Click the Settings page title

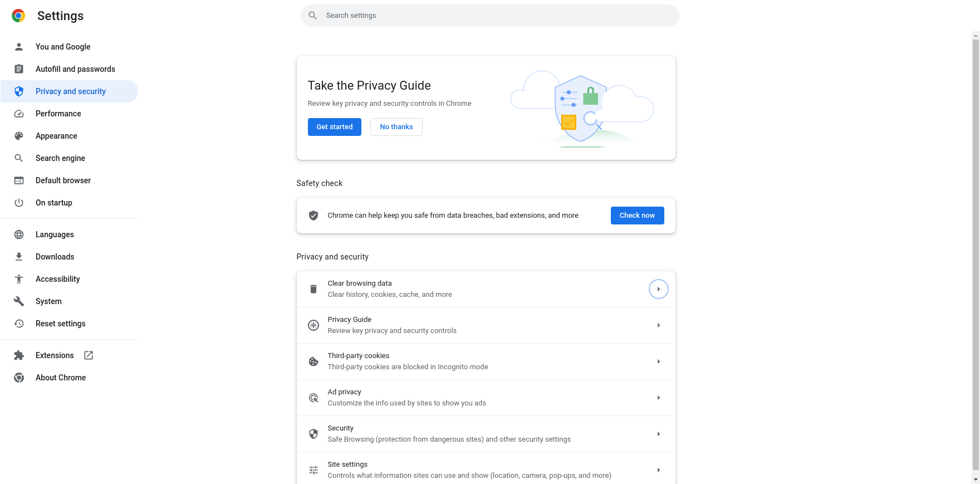[x=60, y=16]
